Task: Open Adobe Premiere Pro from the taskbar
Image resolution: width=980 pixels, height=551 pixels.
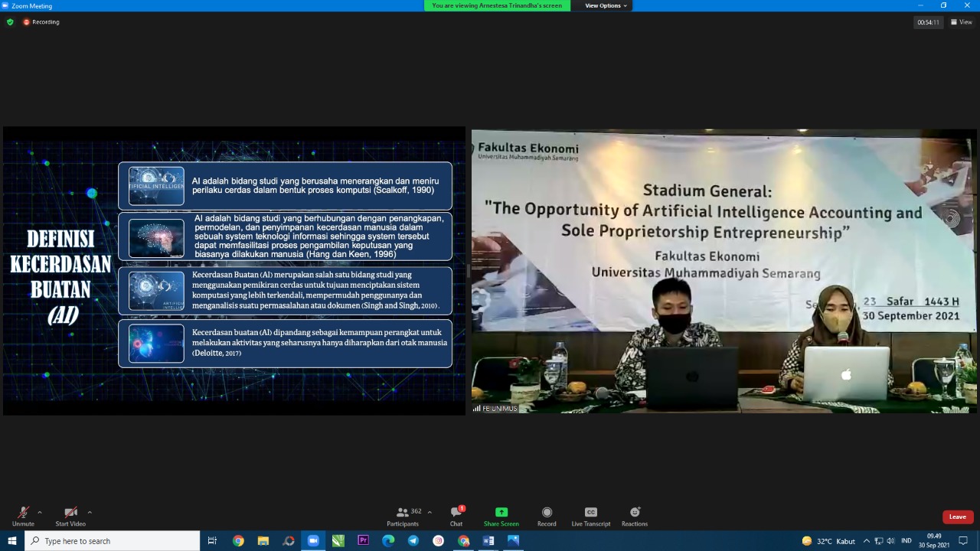Action: pos(363,541)
